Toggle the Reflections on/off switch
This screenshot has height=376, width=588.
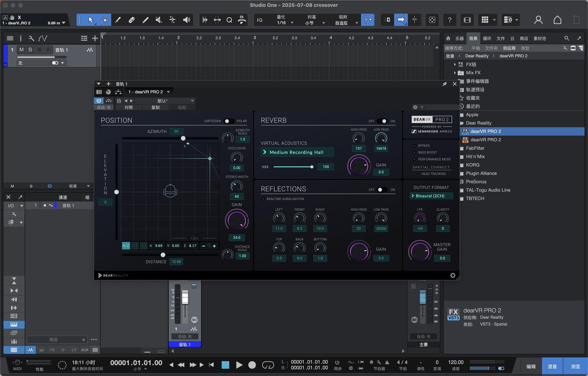pos(382,190)
